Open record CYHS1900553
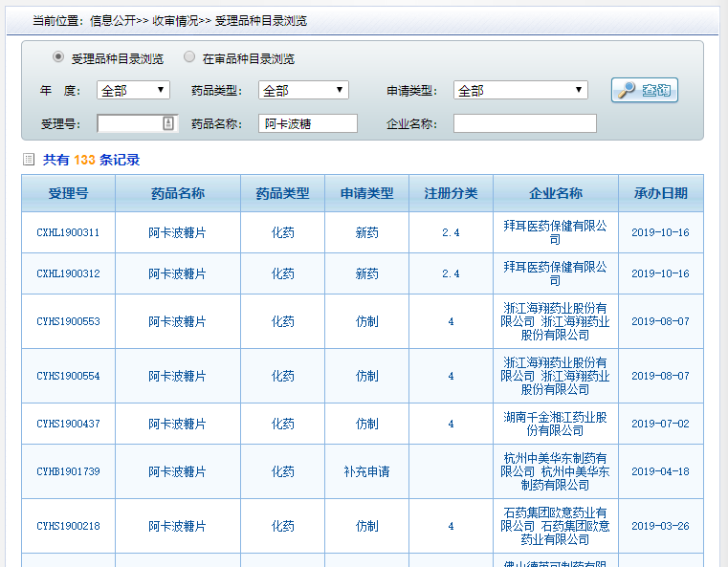Viewport: 728px width, 567px height. (68, 321)
